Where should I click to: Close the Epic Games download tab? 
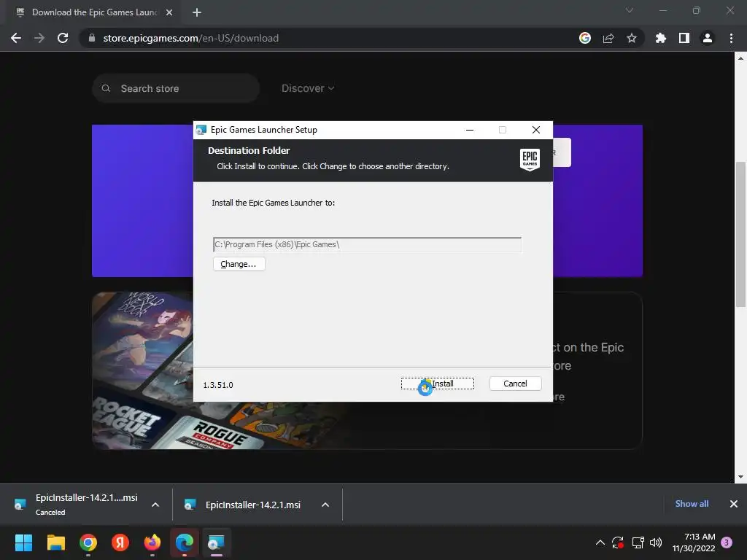coord(169,12)
